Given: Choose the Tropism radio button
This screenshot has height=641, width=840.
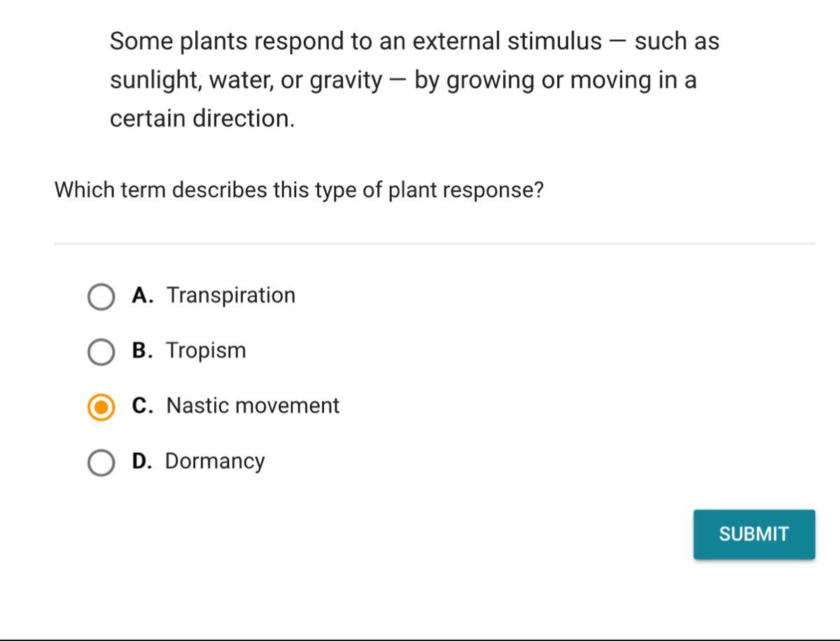Looking at the screenshot, I should (101, 352).
